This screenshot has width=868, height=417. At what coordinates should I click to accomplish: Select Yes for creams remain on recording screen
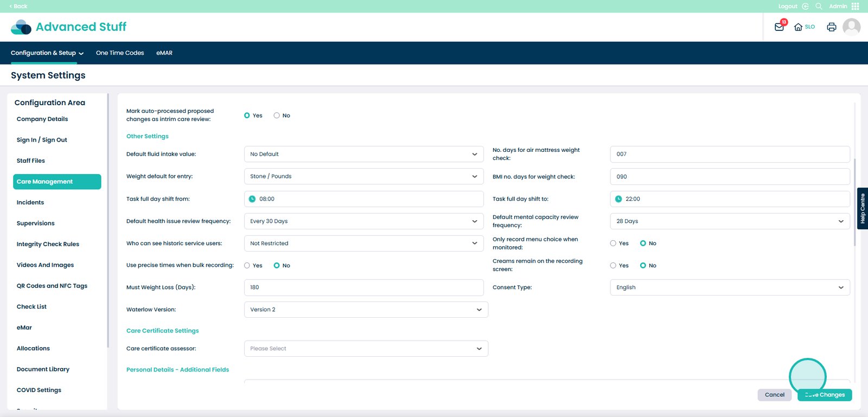point(613,266)
